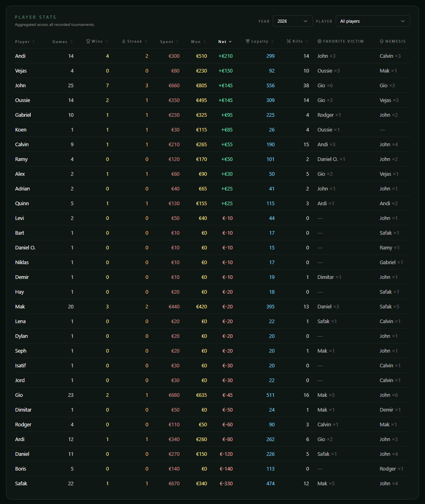
Task: Click the flame icon beside Streak
Action: coord(124,41)
